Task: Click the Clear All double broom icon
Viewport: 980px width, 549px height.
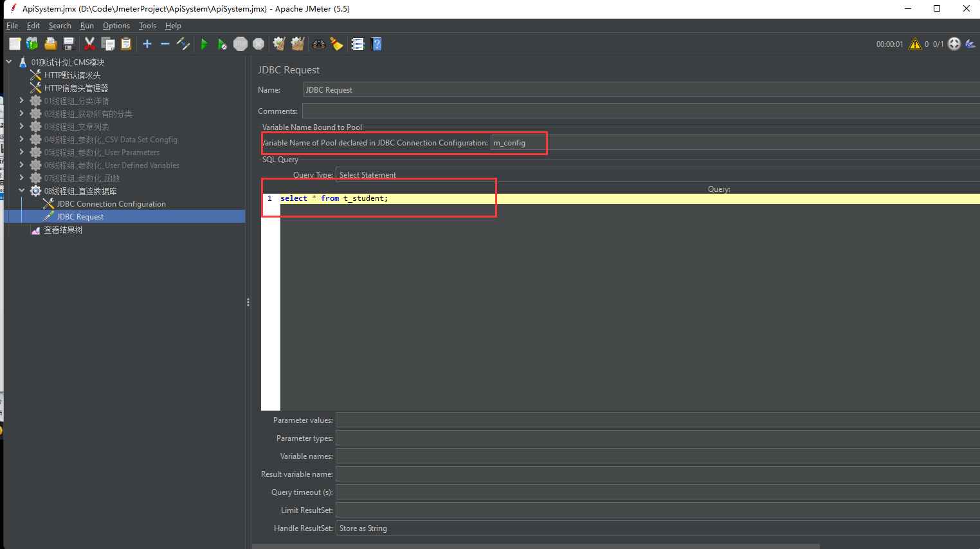Action: point(298,44)
